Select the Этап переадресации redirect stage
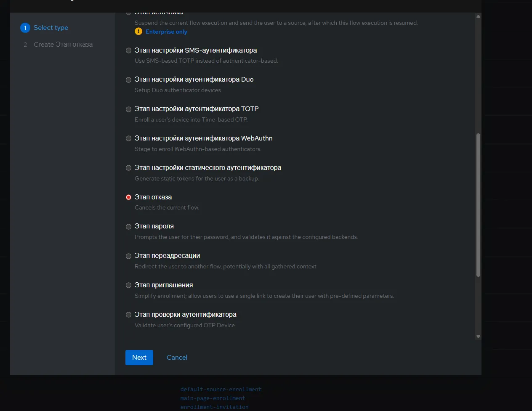Image resolution: width=532 pixels, height=411 pixels. (129, 256)
